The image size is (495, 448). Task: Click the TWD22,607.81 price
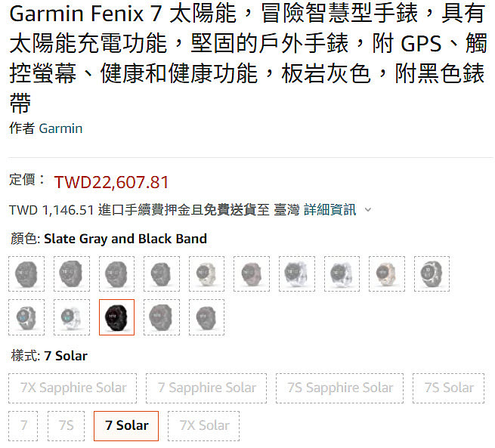tap(111, 182)
